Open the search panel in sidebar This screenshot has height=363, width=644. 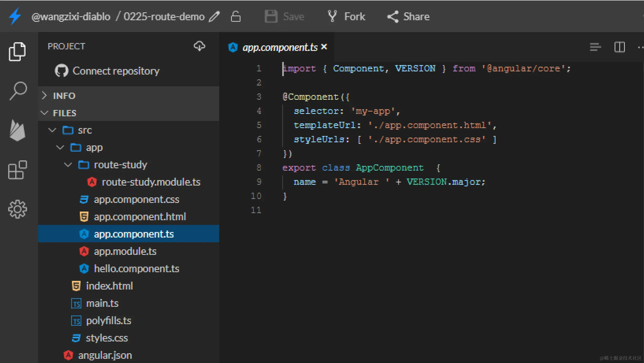tap(18, 91)
